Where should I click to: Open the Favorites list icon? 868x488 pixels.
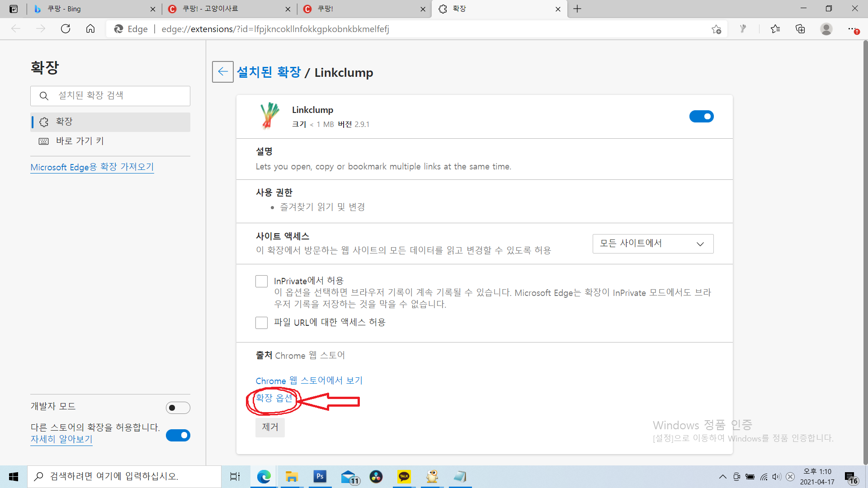pyautogui.click(x=775, y=29)
